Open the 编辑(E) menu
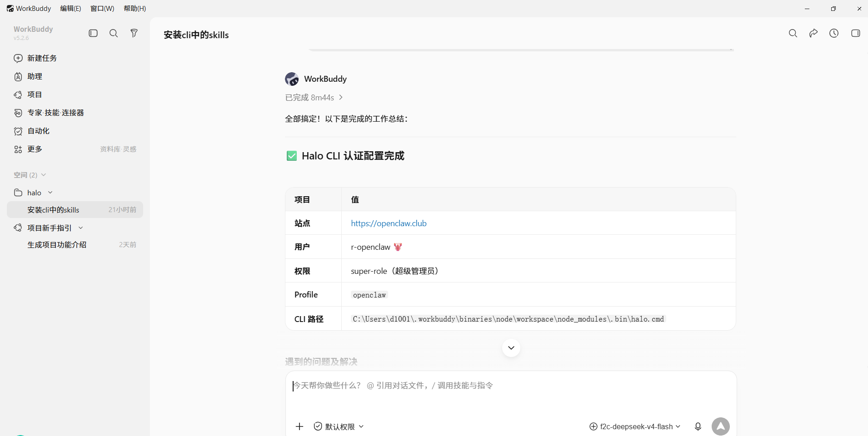The width and height of the screenshot is (868, 436). click(70, 9)
